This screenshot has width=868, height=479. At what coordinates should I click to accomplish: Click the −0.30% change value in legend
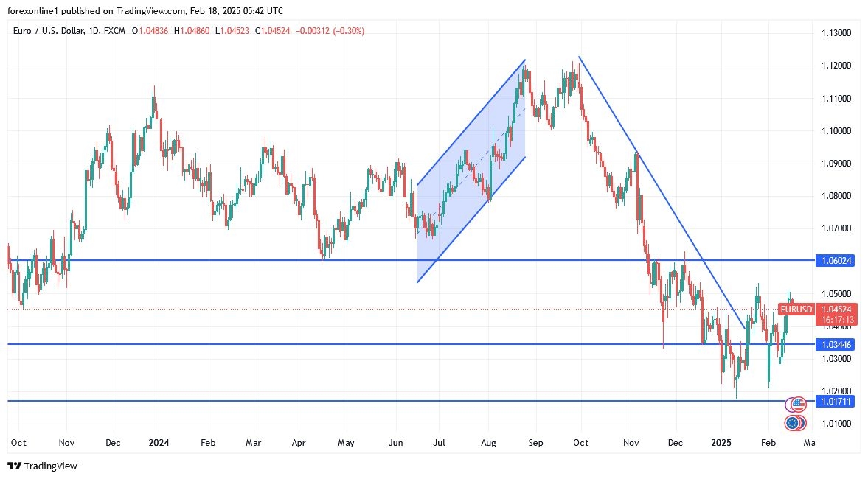tap(347, 31)
